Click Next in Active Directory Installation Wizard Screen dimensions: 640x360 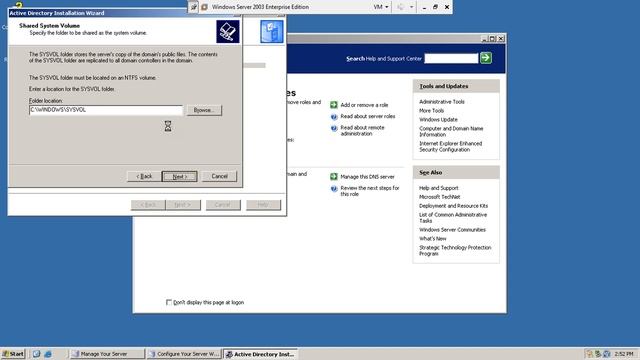(x=180, y=176)
